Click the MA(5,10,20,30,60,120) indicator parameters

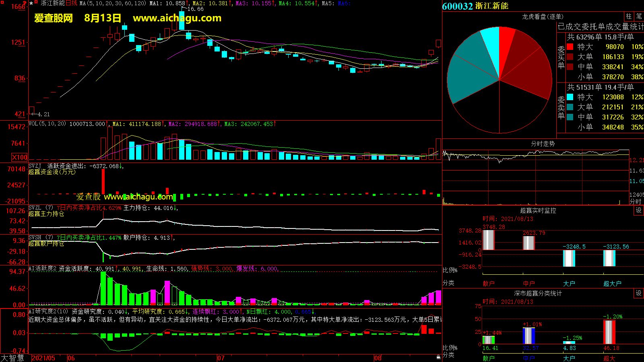coord(113,3)
